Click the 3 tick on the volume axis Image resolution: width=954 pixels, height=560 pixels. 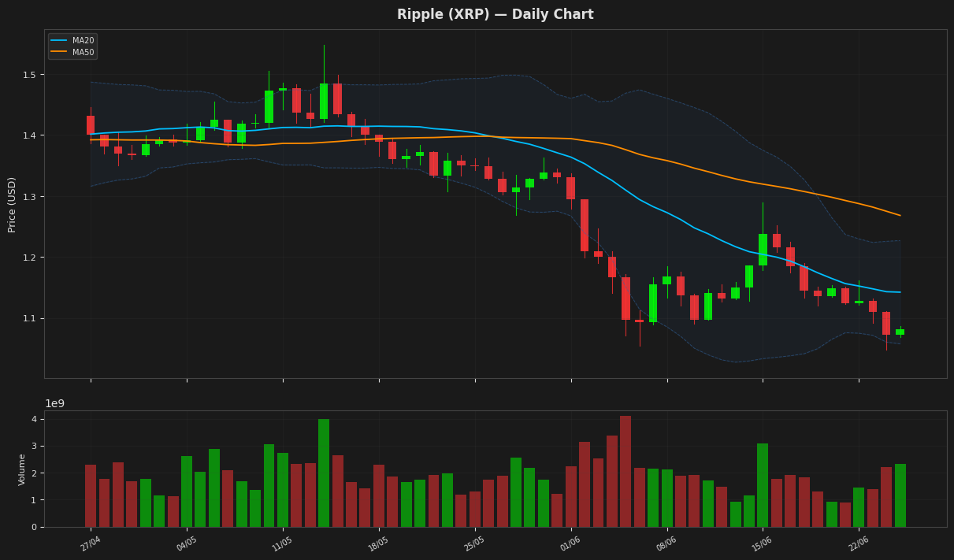pos(35,447)
